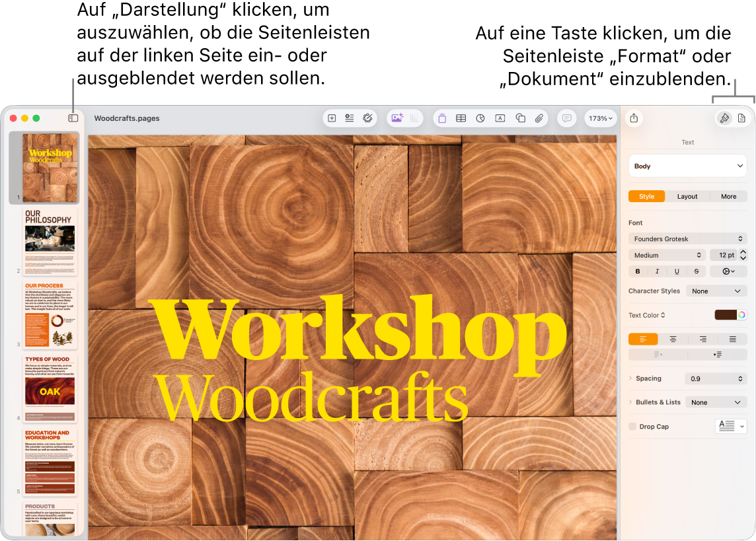Expand the Spacing section
The height and width of the screenshot is (541, 756).
pyautogui.click(x=630, y=378)
